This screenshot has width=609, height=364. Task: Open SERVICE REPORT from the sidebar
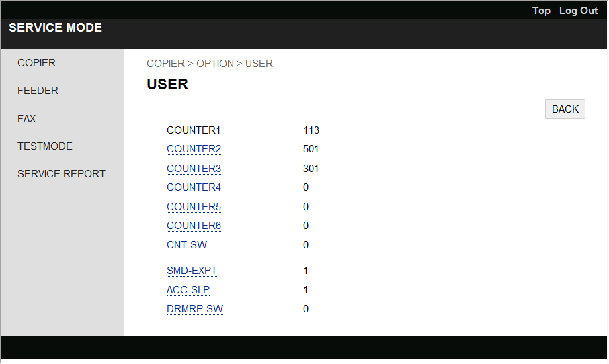pyautogui.click(x=61, y=174)
